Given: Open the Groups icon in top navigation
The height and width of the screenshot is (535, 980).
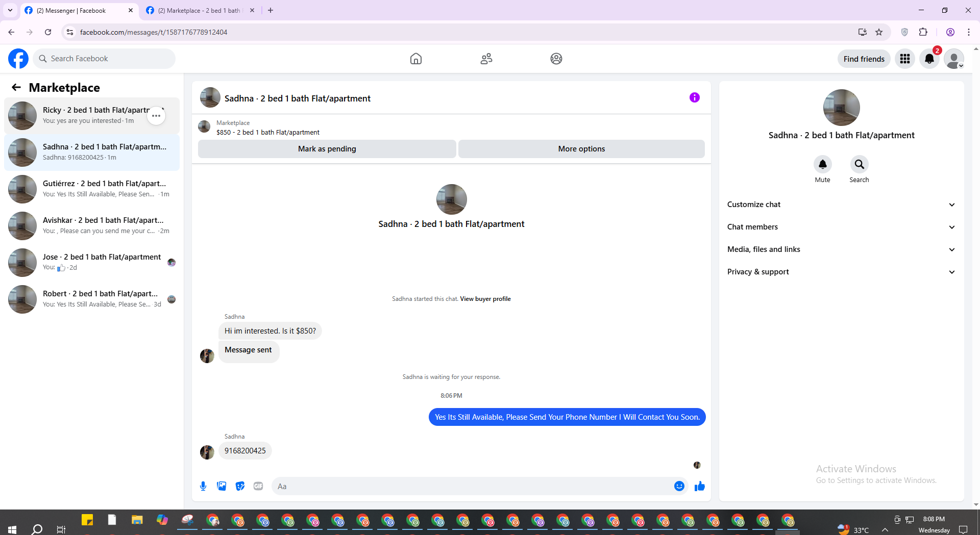Looking at the screenshot, I should click(x=556, y=59).
